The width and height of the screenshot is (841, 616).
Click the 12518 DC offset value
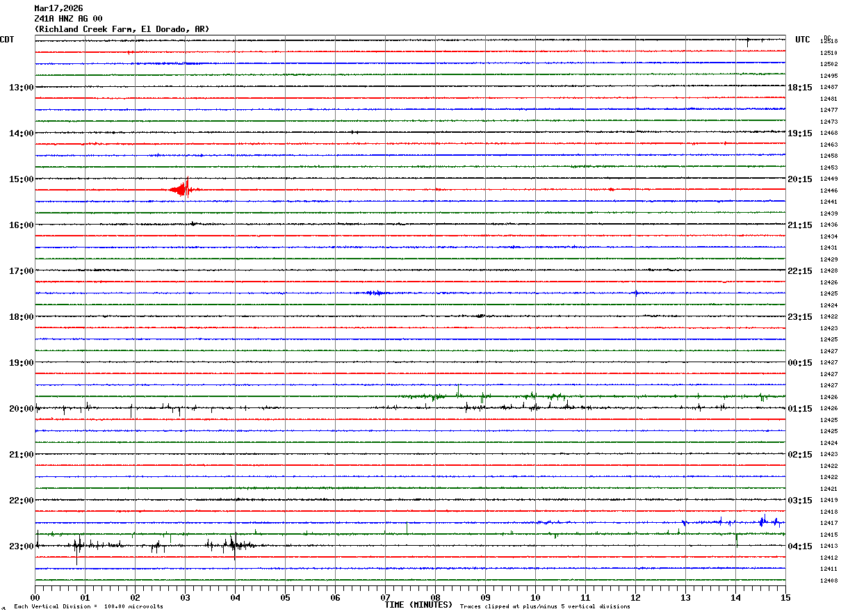[x=828, y=42]
